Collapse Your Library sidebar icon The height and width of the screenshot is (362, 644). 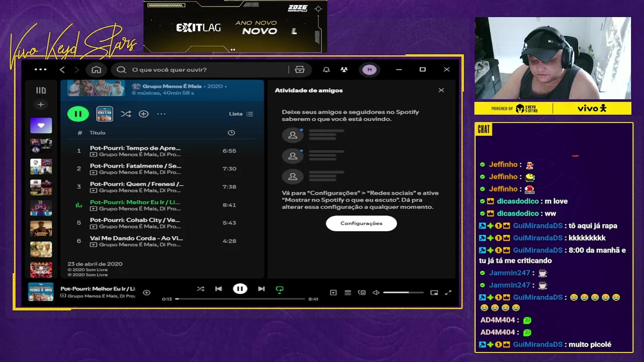(41, 90)
